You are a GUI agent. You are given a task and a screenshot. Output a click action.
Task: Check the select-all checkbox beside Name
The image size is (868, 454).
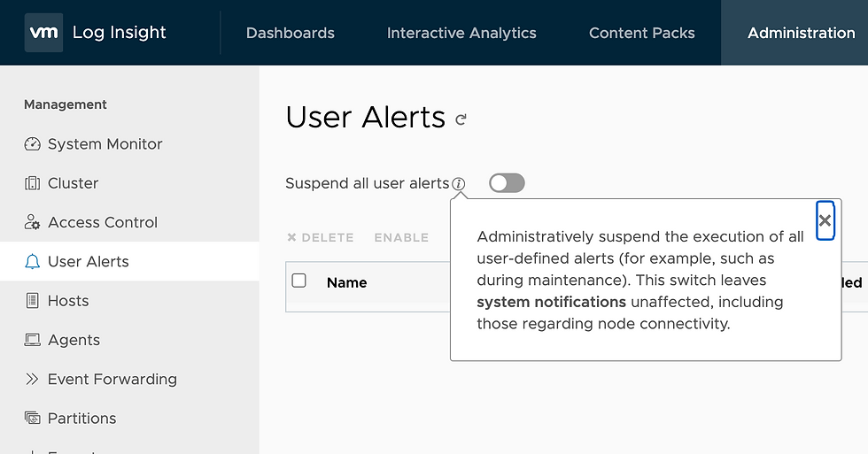click(x=299, y=281)
